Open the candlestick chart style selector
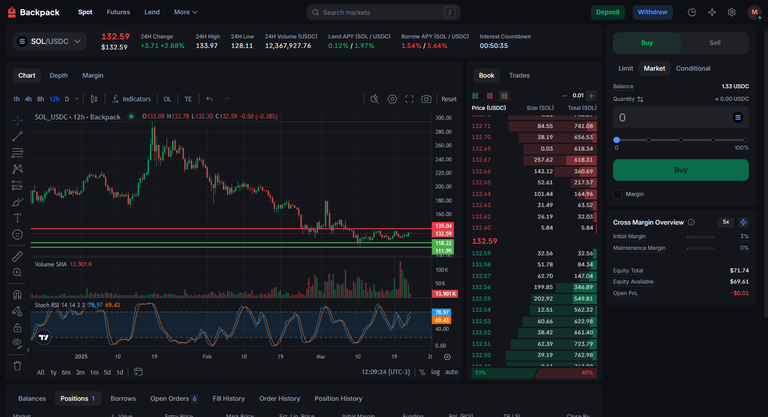This screenshot has height=417, width=768. coord(94,99)
